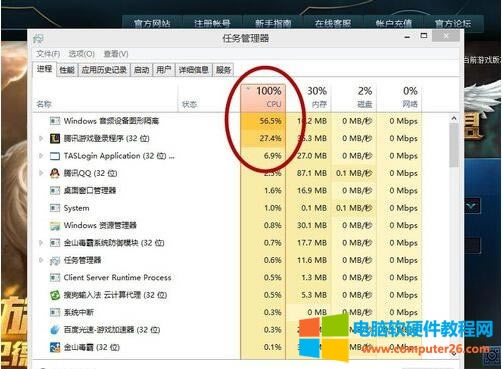Click the Task Manager title bar icon
Image resolution: width=503 pixels, height=369 pixels.
39,39
